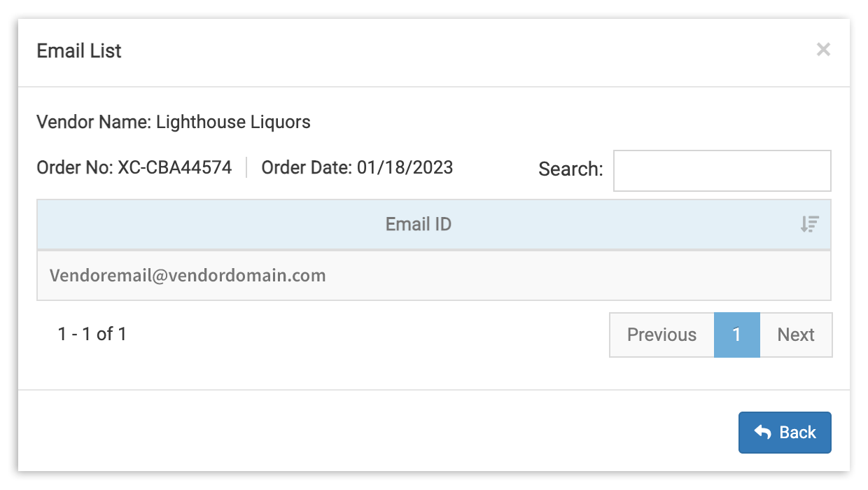The image size is (868, 490).
Task: Click the Vendor Name label
Action: point(93,122)
